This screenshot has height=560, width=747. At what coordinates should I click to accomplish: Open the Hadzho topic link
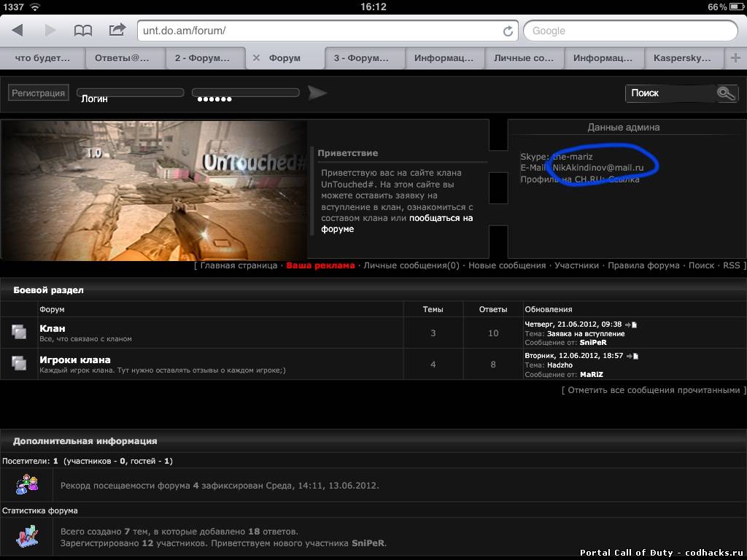coord(560,365)
